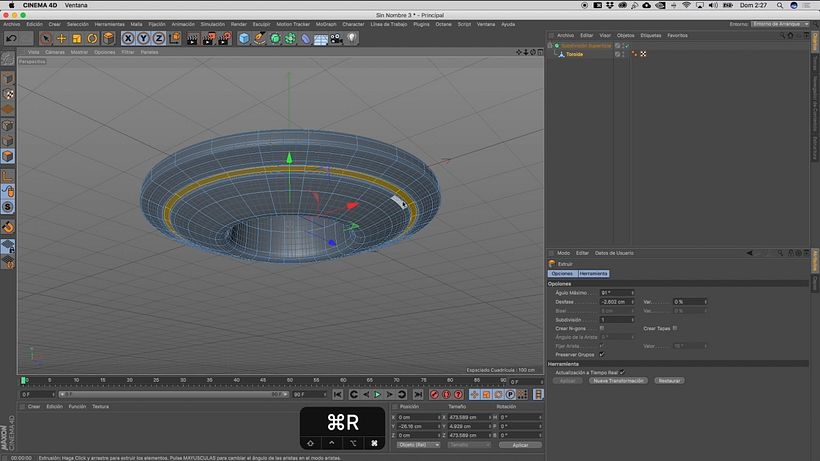Enable the Crear Tapas checkbox

(675, 328)
